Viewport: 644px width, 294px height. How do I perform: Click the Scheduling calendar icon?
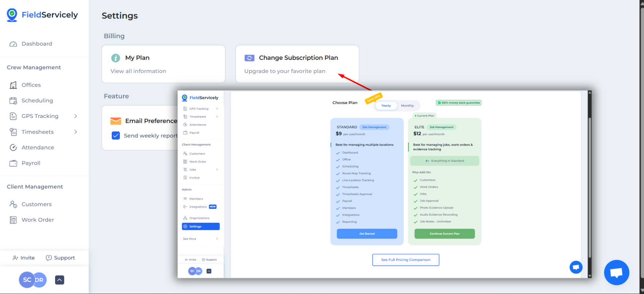tap(13, 100)
